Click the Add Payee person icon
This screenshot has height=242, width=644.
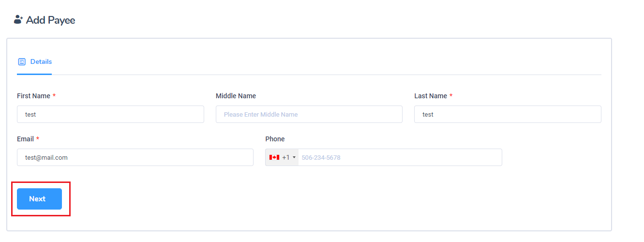pyautogui.click(x=18, y=20)
